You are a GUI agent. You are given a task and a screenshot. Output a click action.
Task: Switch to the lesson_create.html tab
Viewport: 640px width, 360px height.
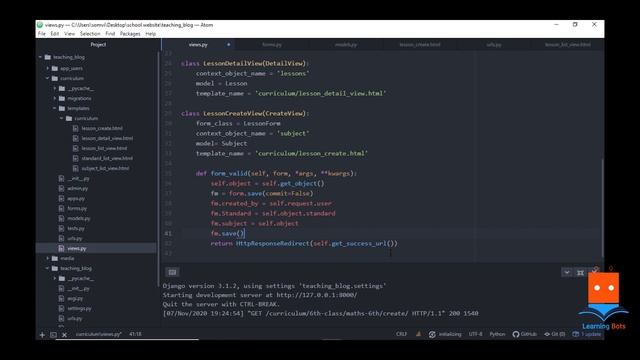(x=420, y=44)
